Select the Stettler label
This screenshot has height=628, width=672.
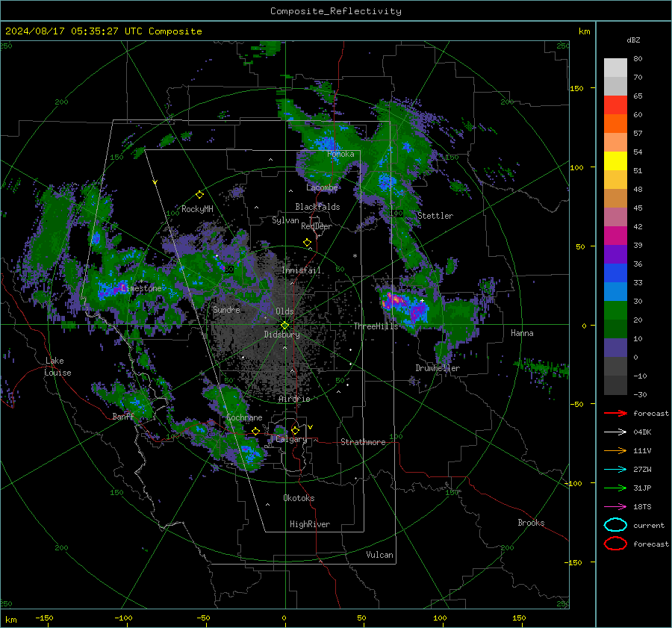435,216
